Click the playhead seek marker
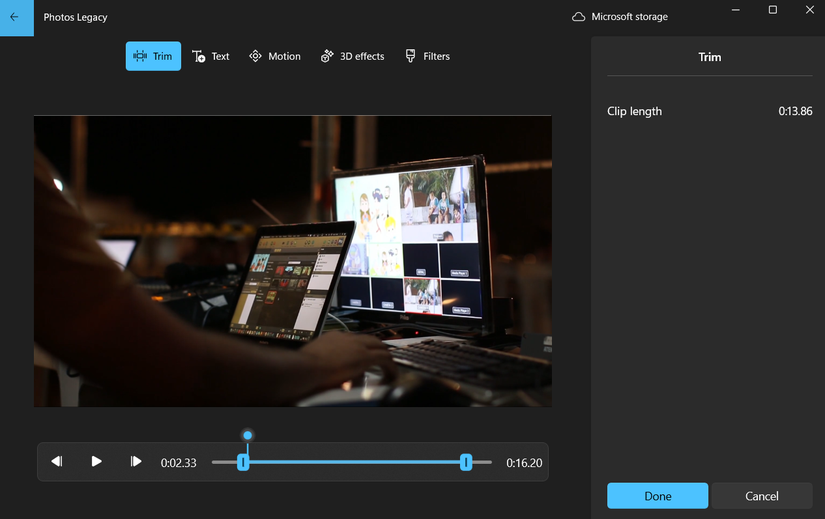Image resolution: width=825 pixels, height=519 pixels. (x=247, y=435)
